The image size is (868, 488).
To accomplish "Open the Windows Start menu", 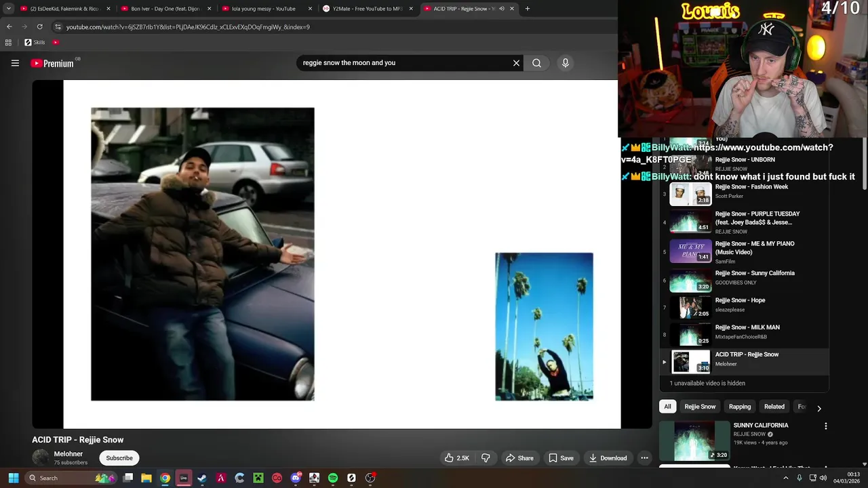I will (13, 478).
